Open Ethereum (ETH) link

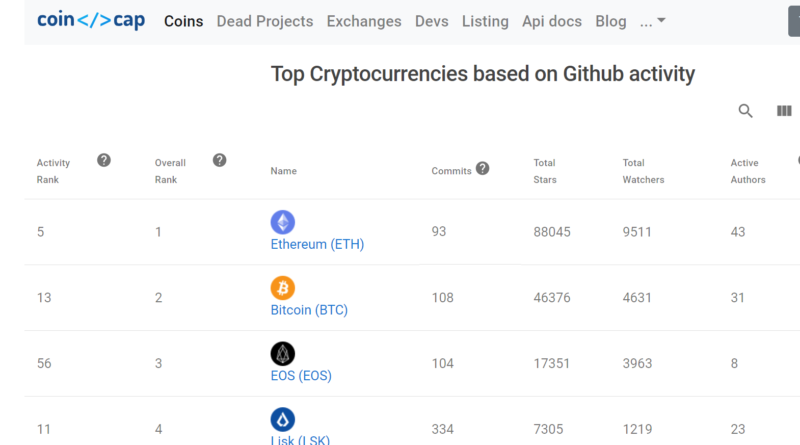317,244
